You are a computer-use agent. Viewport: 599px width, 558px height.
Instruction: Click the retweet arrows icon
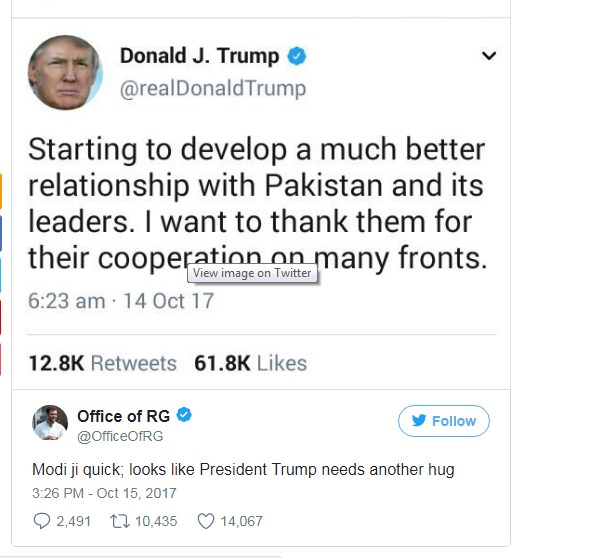tap(120, 521)
